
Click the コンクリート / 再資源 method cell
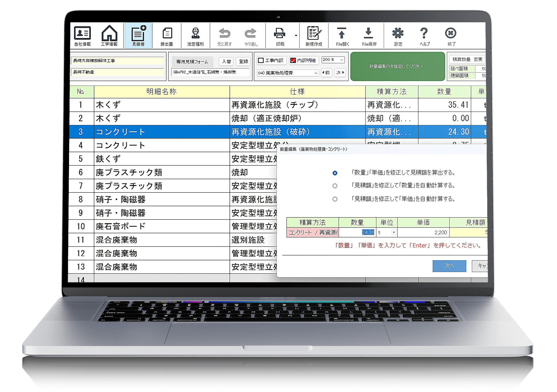(x=313, y=232)
